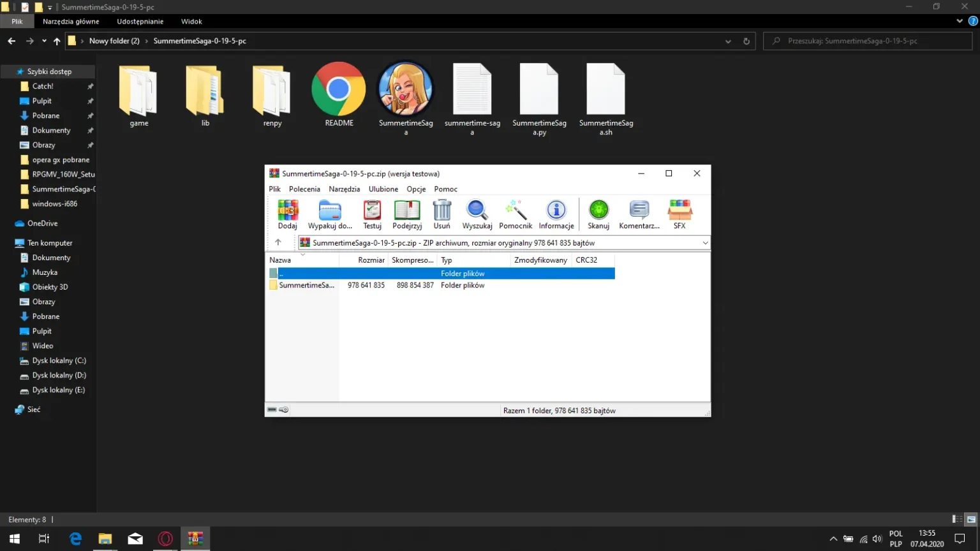Click the Wyszukaj magnifier icon
980x551 pixels.
tap(477, 214)
